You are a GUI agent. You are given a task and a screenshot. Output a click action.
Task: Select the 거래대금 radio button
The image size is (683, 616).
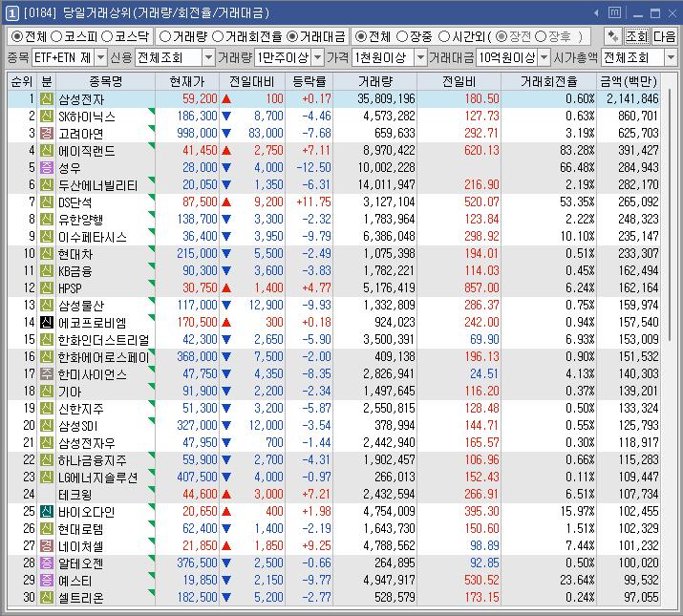pos(292,36)
